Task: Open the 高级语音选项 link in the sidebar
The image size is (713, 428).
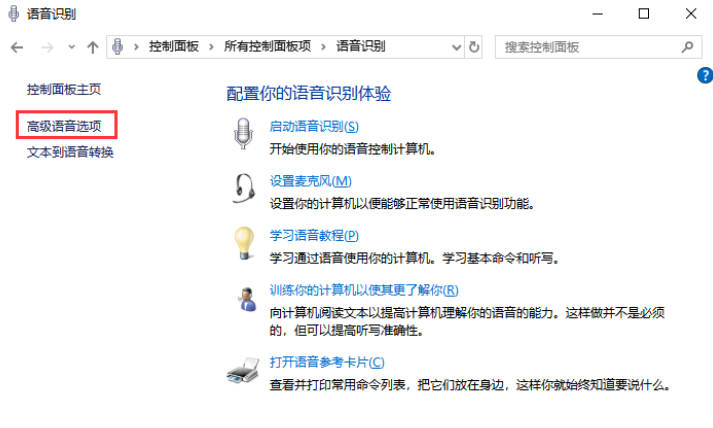Action: 64,125
